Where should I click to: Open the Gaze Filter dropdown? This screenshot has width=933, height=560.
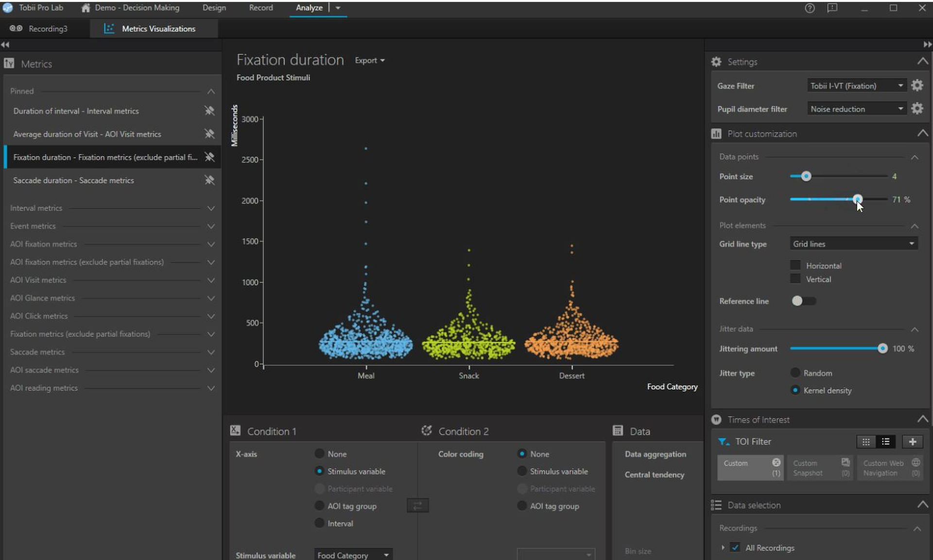(x=856, y=86)
